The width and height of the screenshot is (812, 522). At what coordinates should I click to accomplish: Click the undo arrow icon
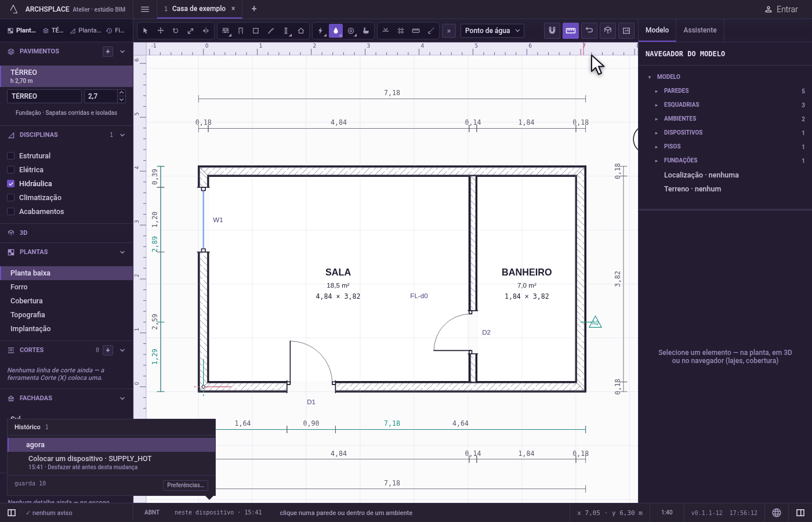[x=589, y=31]
